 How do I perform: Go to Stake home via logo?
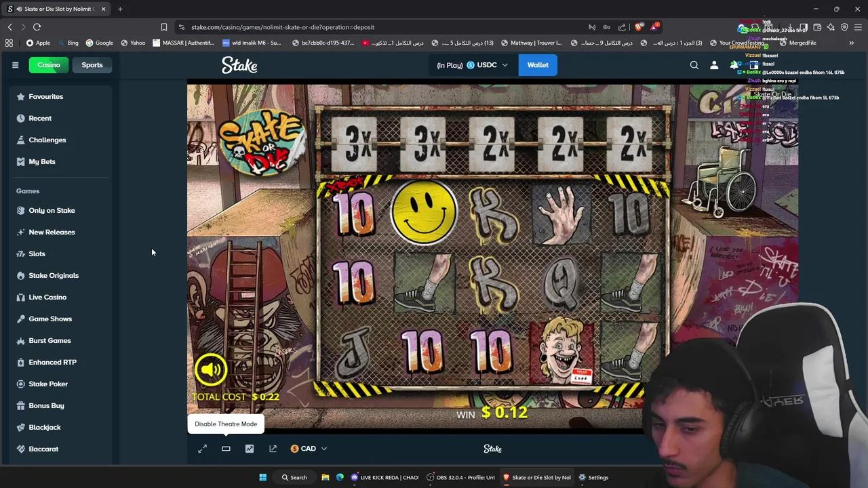click(x=239, y=65)
